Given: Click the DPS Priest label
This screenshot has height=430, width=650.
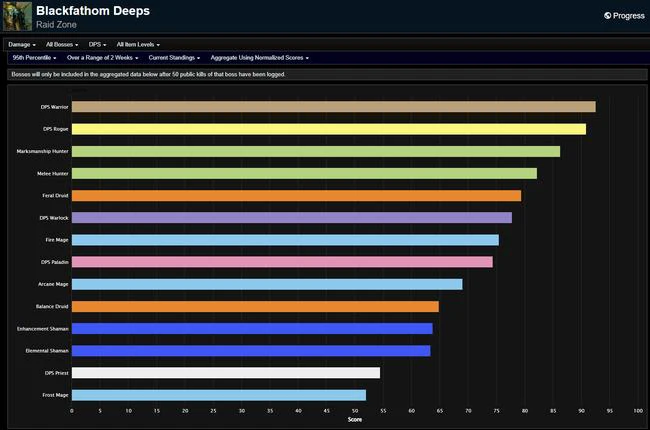Looking at the screenshot, I should coord(56,373).
